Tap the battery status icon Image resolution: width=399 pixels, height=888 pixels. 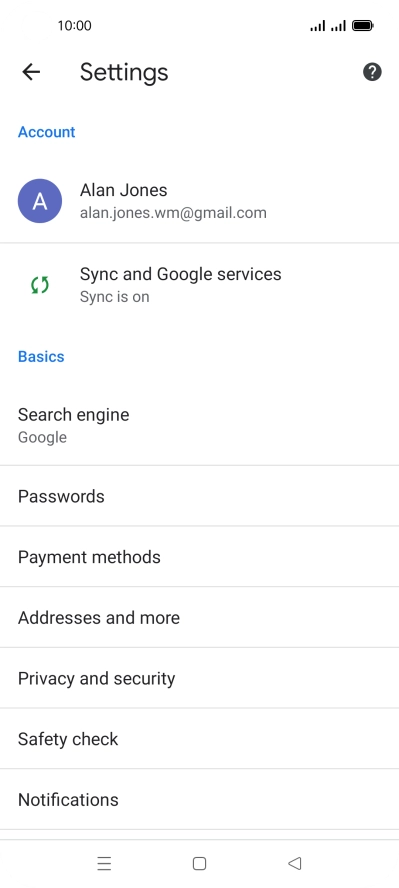(x=362, y=25)
